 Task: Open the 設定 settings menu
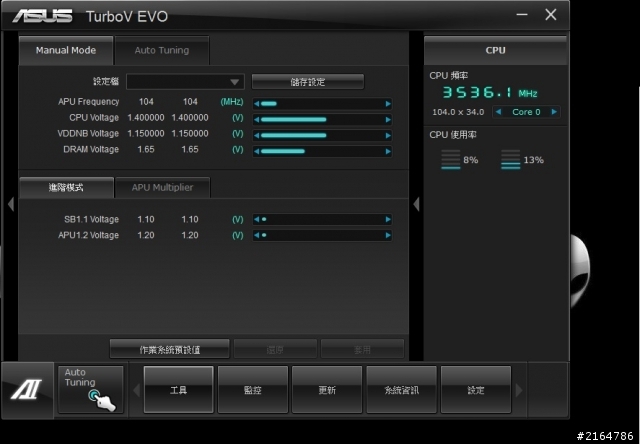476,390
